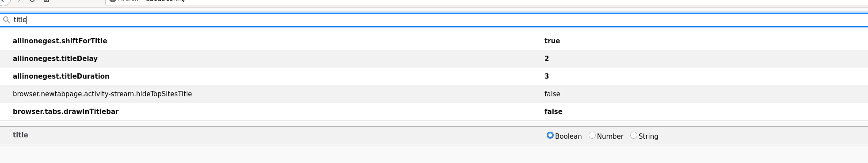Click the titleDuration value 3
The width and height of the screenshot is (868, 163).
coord(547,76)
